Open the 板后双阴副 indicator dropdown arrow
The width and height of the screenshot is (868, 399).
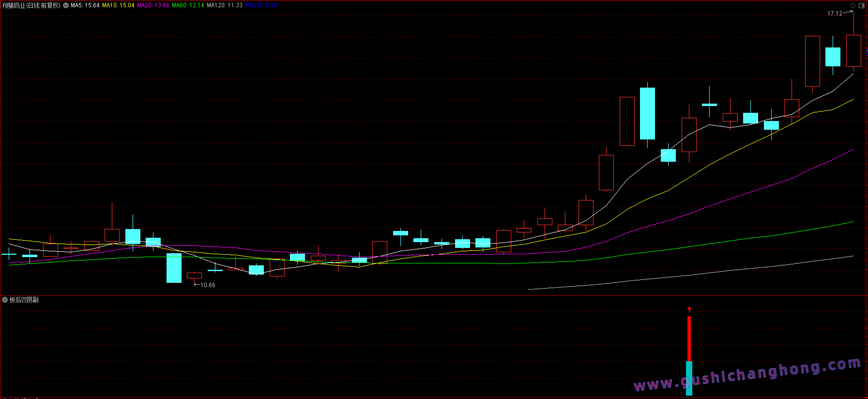5,300
